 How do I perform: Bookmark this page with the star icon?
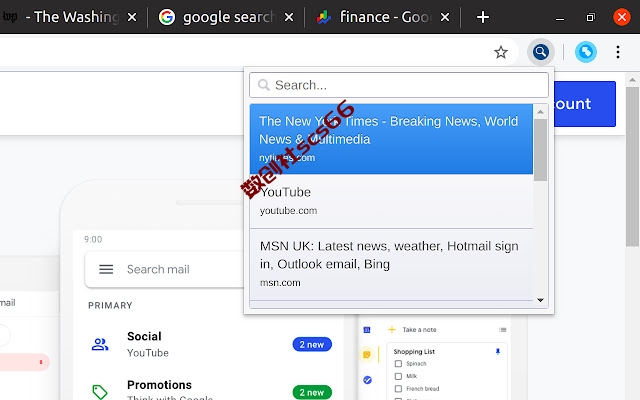pyautogui.click(x=501, y=52)
